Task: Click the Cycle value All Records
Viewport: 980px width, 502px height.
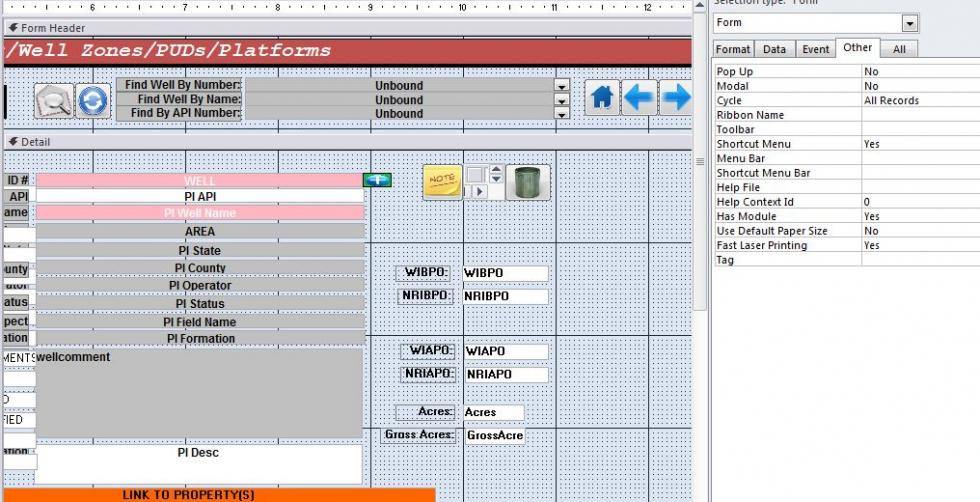Action: 921,101
